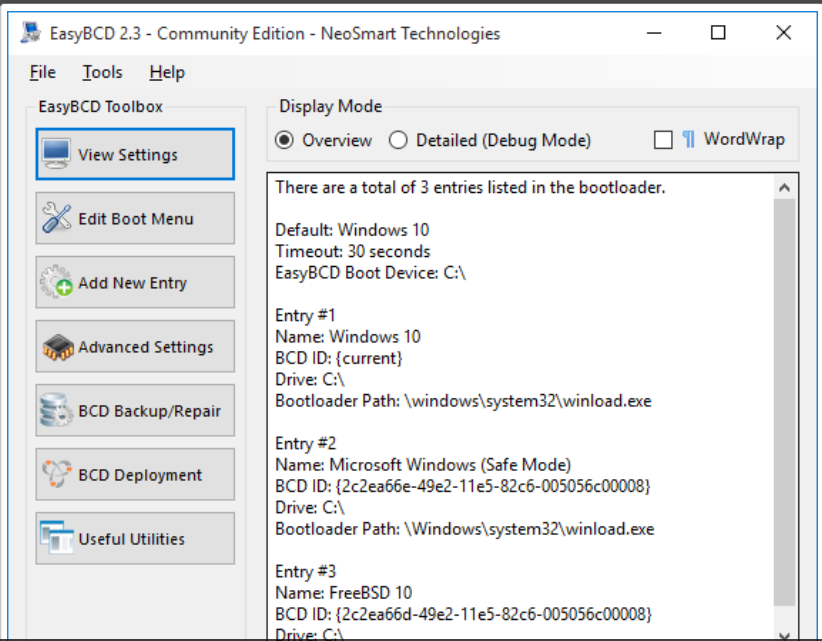The image size is (822, 641).
Task: Click the 'Timeout: 30 seconds' line
Action: coord(353,252)
